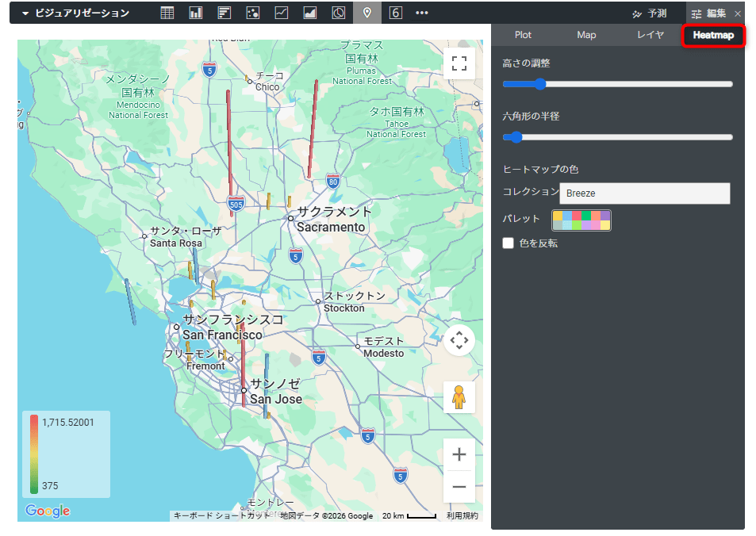756x536 pixels.
Task: Switch to the Heatmap tab
Action: [713, 35]
